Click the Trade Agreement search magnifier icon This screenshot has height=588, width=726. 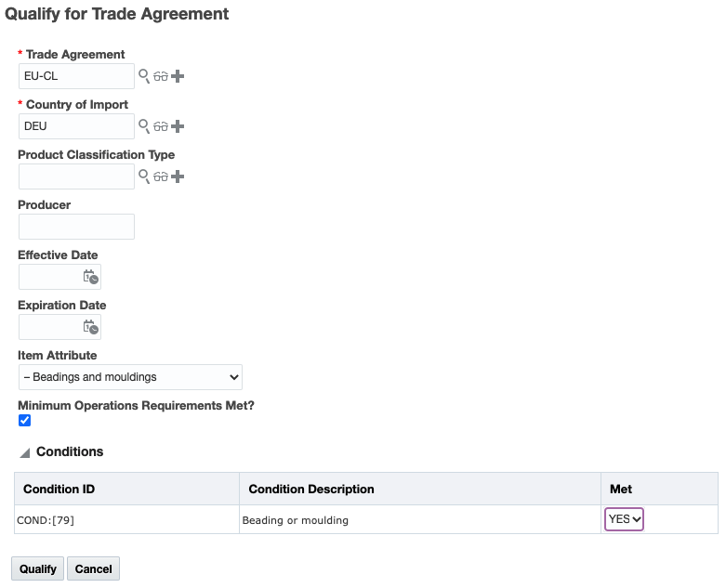click(144, 76)
